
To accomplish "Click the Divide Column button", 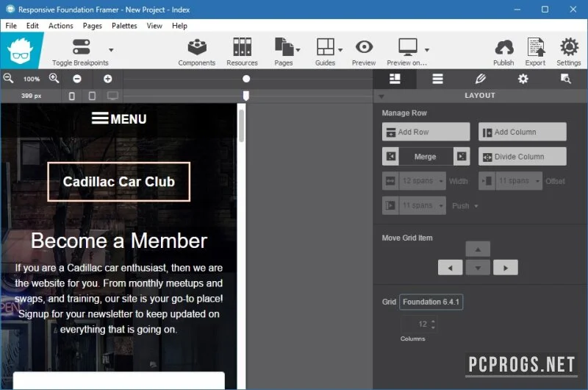I will click(522, 156).
